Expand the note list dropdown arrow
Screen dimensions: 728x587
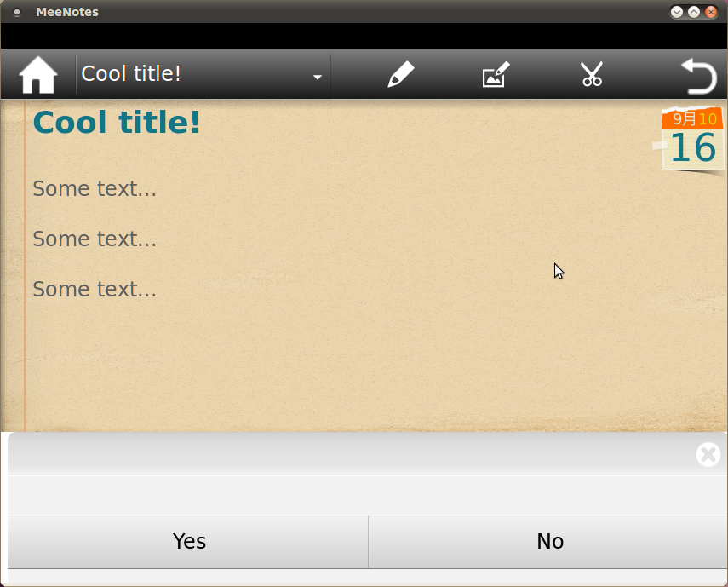(x=318, y=77)
